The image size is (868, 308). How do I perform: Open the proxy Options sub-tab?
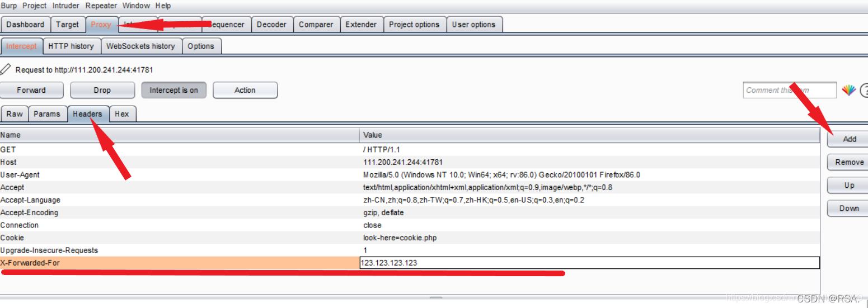[x=201, y=46]
